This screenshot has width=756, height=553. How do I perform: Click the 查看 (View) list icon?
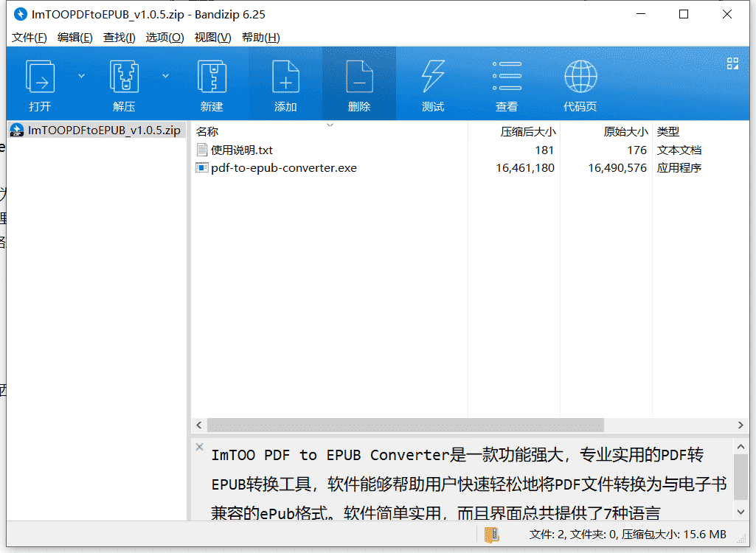pos(507,76)
